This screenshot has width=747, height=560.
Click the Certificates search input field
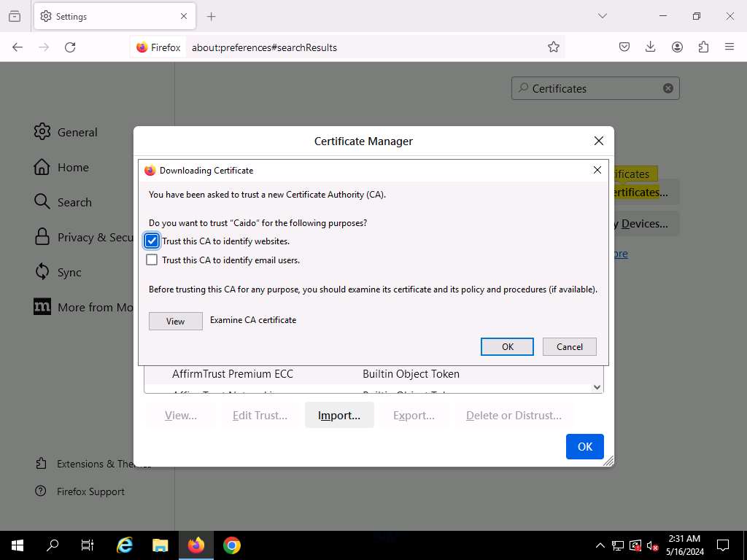(591, 88)
